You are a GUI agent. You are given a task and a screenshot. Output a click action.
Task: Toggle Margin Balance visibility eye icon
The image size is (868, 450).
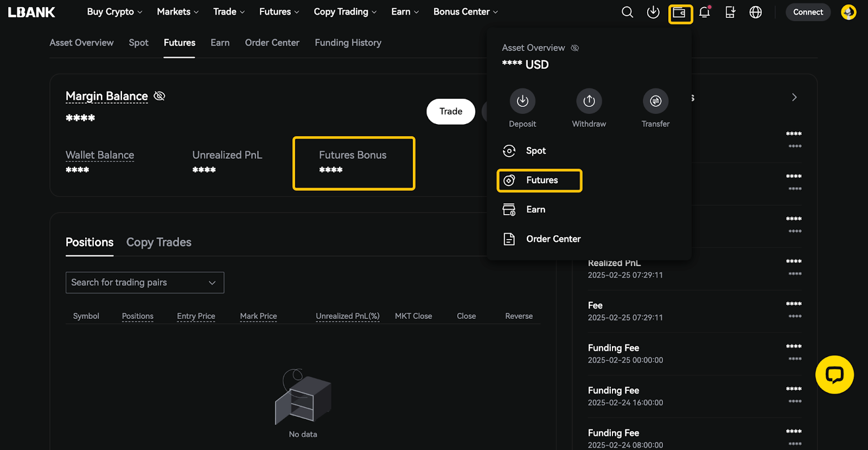[159, 96]
